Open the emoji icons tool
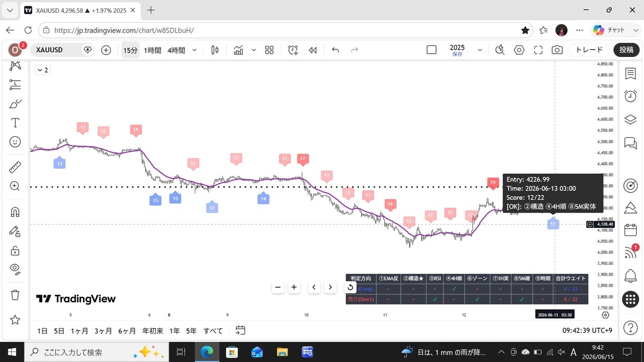 point(15,142)
